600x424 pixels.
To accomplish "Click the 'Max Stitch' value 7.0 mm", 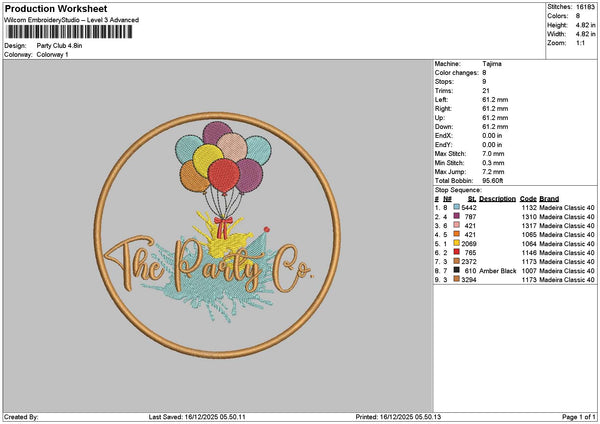I will (x=493, y=154).
